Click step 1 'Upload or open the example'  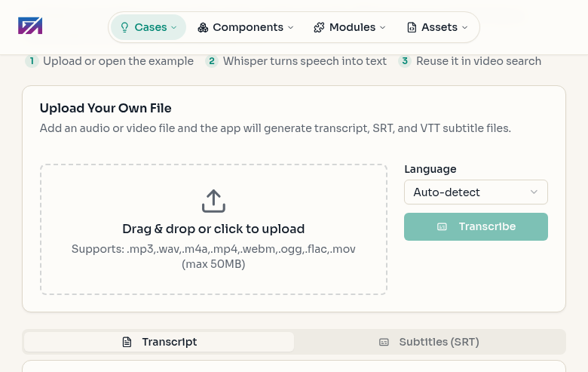pyautogui.click(x=110, y=61)
